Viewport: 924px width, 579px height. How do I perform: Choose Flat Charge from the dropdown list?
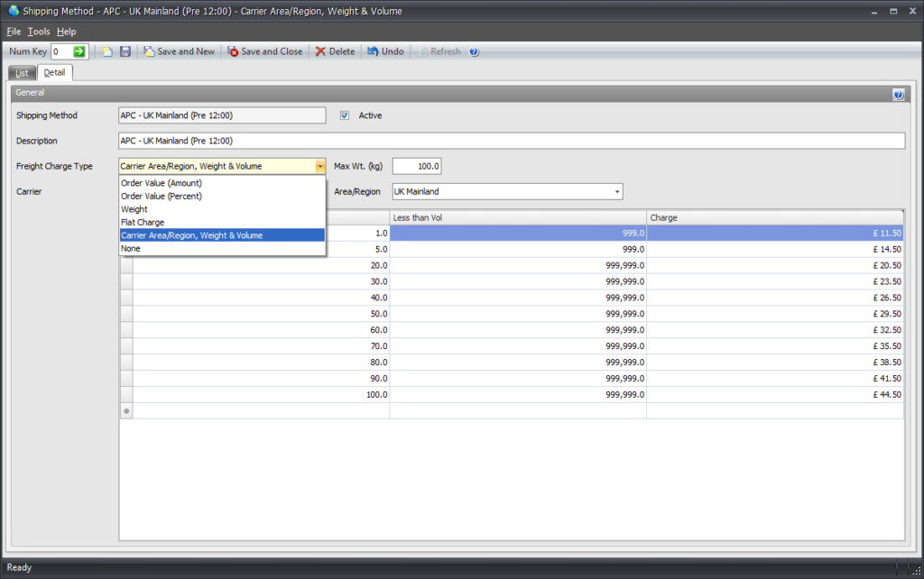tap(142, 222)
